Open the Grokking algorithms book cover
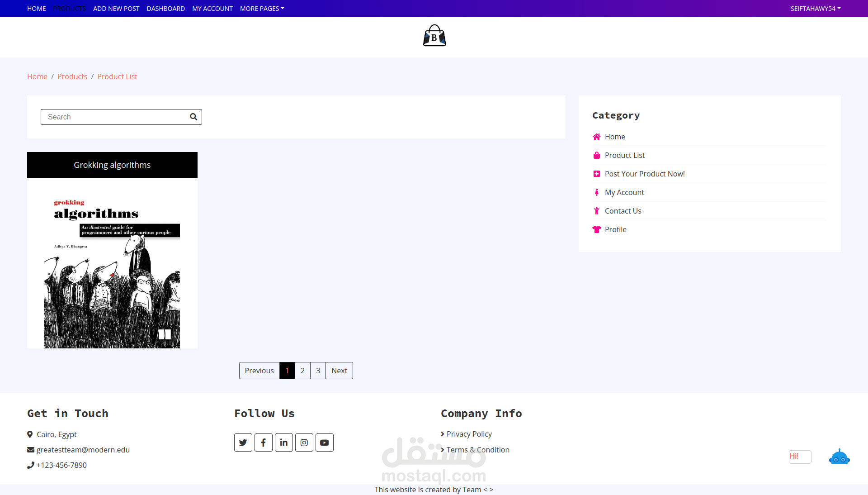 coord(112,271)
